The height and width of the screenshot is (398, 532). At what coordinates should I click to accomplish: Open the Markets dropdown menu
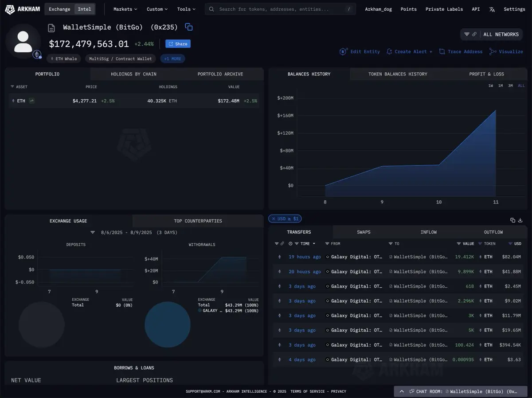click(125, 9)
